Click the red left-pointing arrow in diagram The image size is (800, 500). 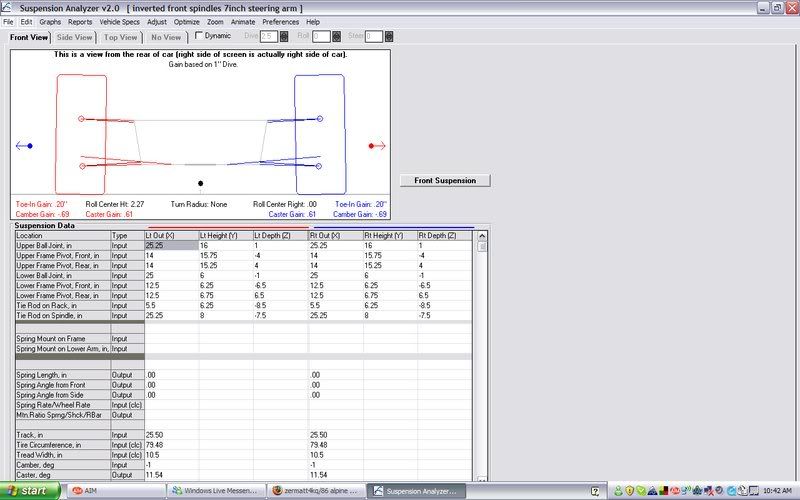coord(25,146)
